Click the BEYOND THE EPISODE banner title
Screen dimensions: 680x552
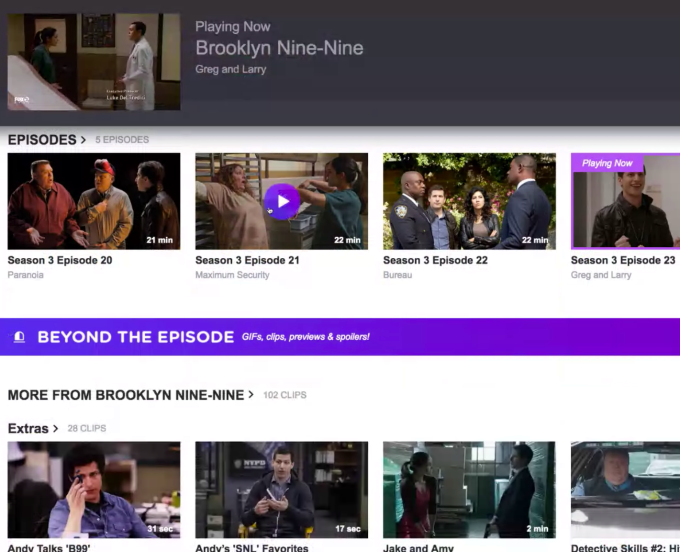click(136, 337)
